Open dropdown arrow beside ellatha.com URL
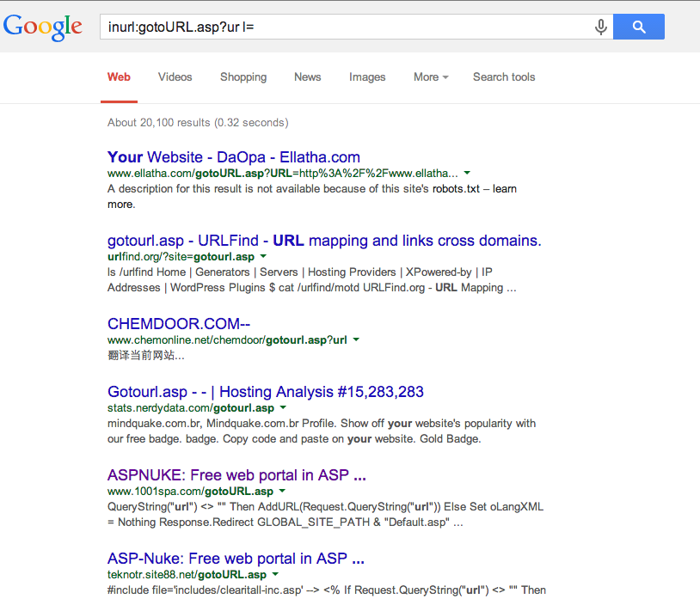The height and width of the screenshot is (599, 700). (467, 173)
